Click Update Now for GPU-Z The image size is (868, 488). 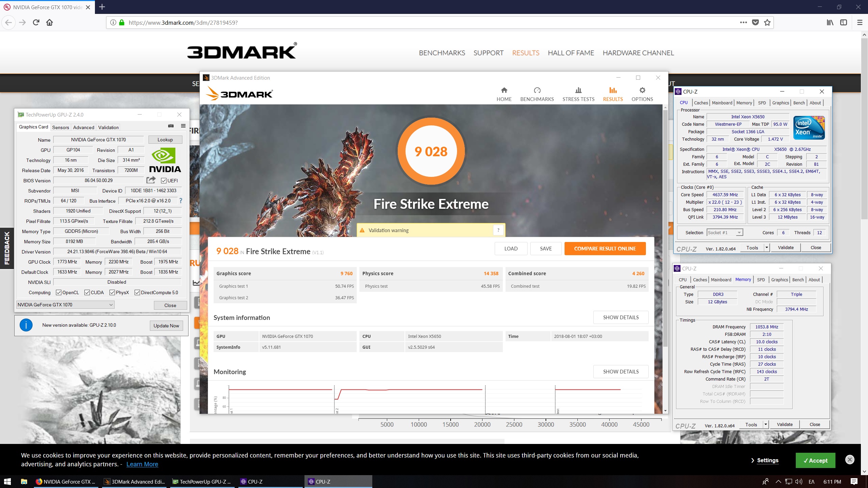(166, 326)
